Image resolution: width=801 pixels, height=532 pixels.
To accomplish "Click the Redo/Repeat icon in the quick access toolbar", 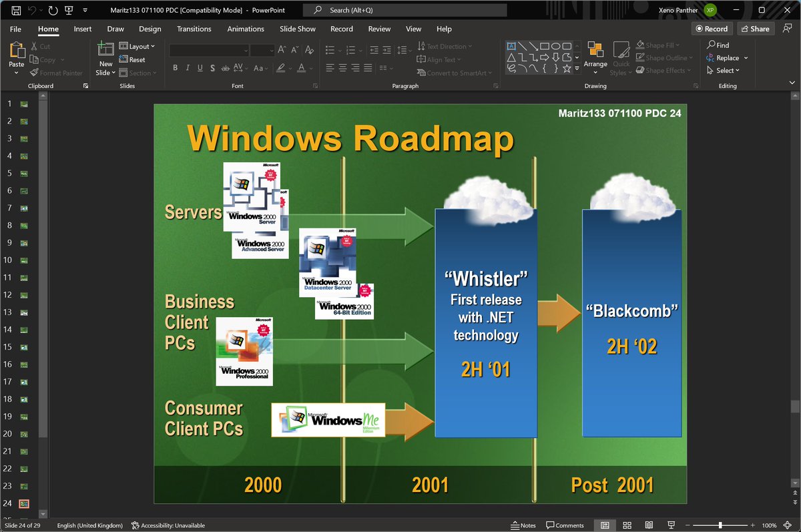I will pos(52,10).
